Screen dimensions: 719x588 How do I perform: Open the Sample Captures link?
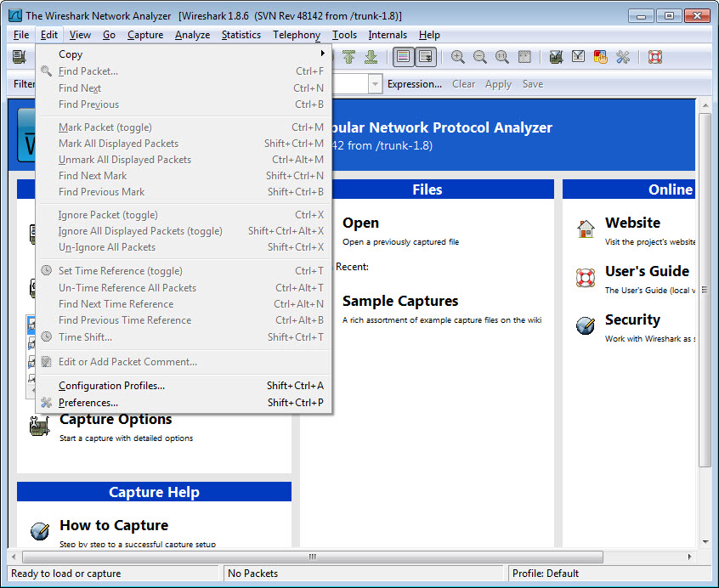(400, 302)
